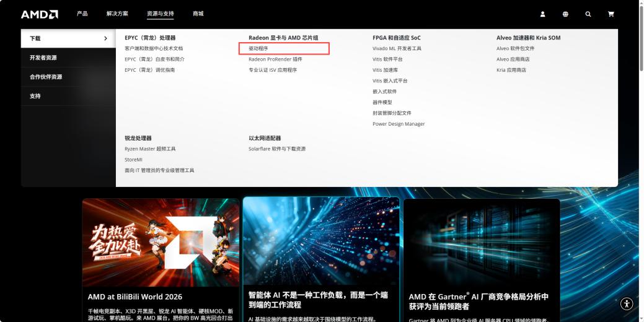
Task: Open Alveo 应用商店 link
Action: [513, 59]
